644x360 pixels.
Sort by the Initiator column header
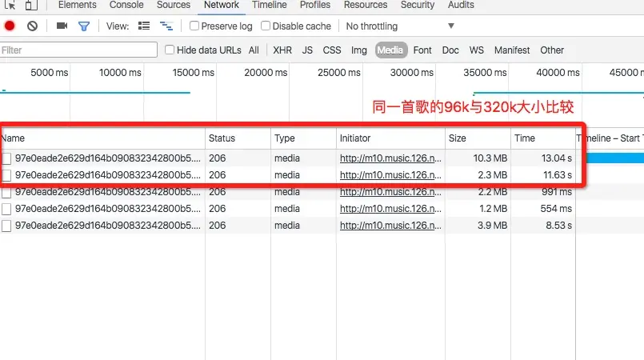point(390,138)
